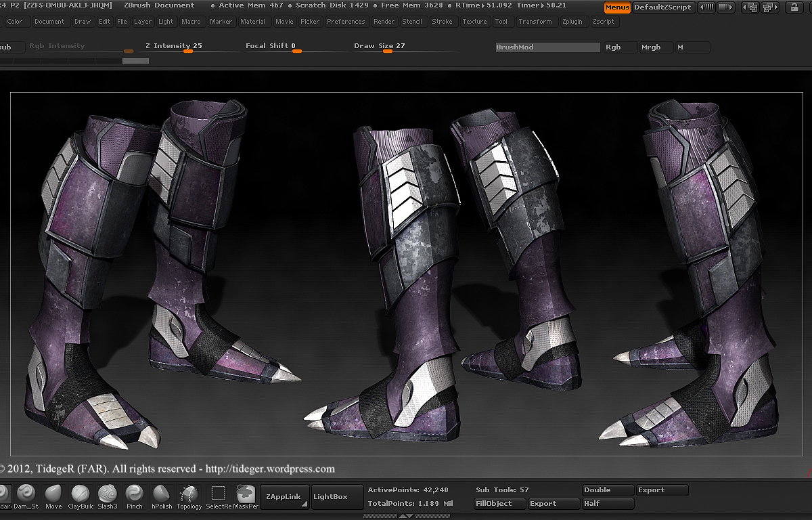
Task: Click the DefaultZScript button
Action: [x=663, y=7]
